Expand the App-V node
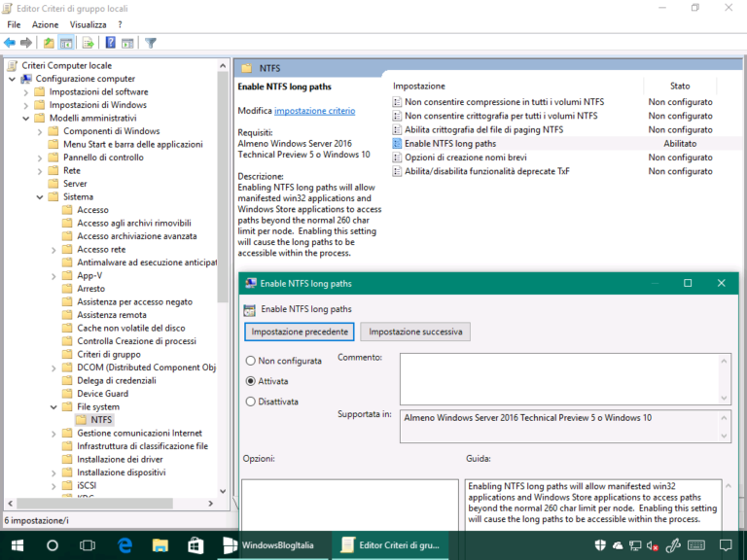Image resolution: width=747 pixels, height=560 pixels. pos(53,276)
